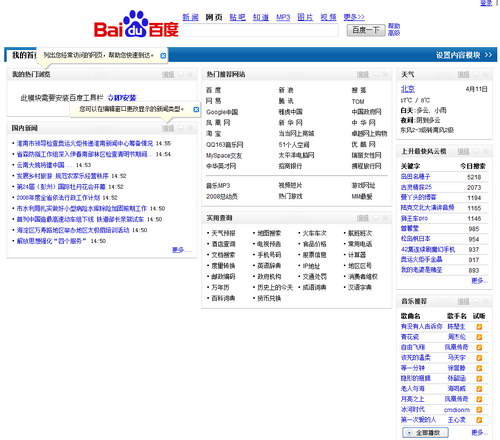Open 更多 in 国内新闻 module
This screenshot has width=500, height=440.
pyautogui.click(x=181, y=250)
